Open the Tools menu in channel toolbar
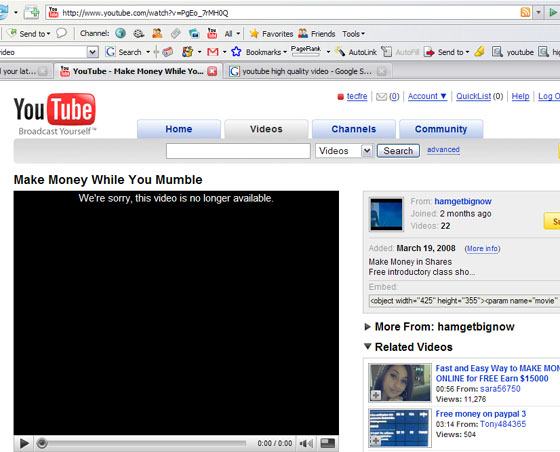The height and width of the screenshot is (452, 560). tap(354, 34)
